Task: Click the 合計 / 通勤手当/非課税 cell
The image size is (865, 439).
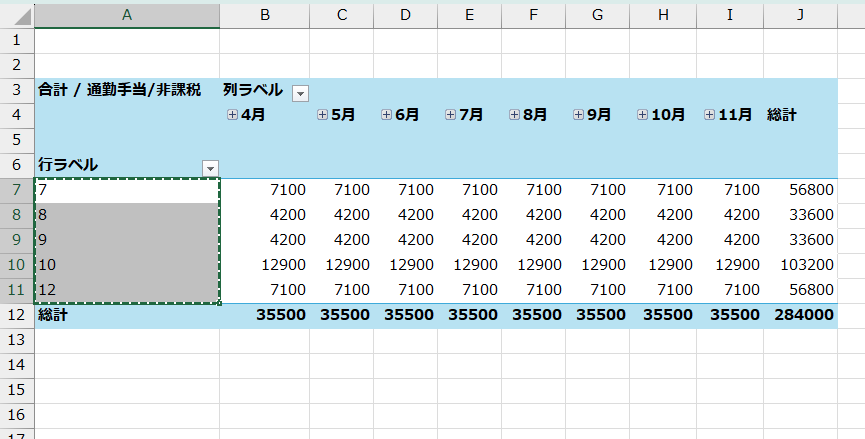Action: pos(120,90)
